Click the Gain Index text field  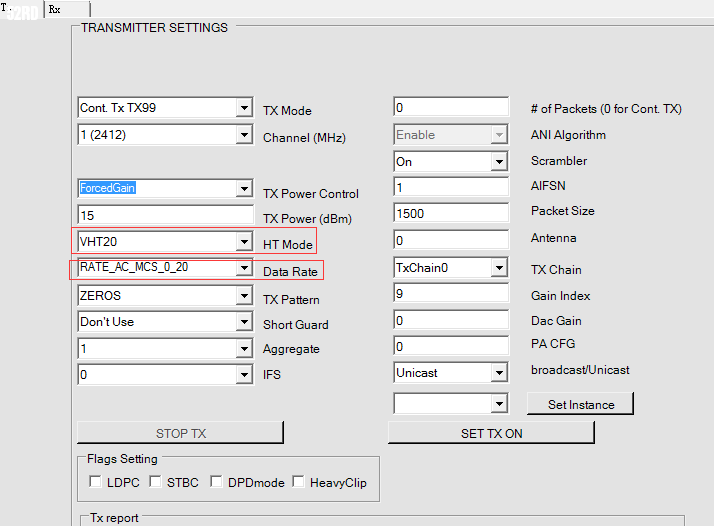pyautogui.click(x=451, y=295)
